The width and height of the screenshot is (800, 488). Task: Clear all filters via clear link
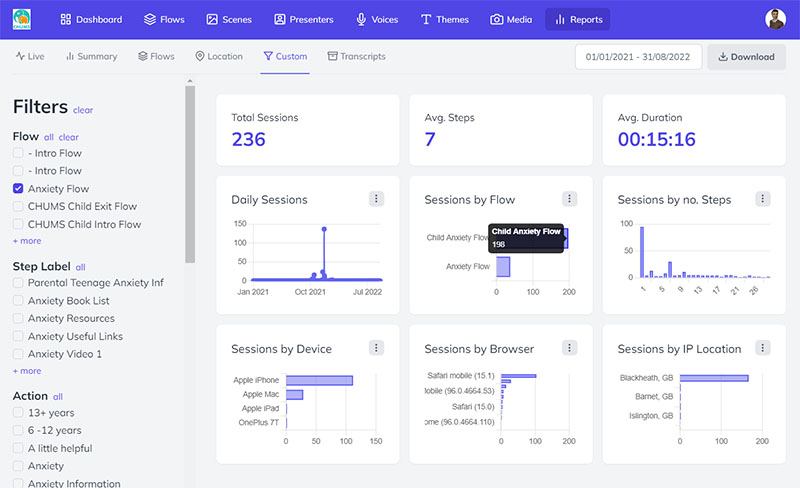tap(83, 110)
